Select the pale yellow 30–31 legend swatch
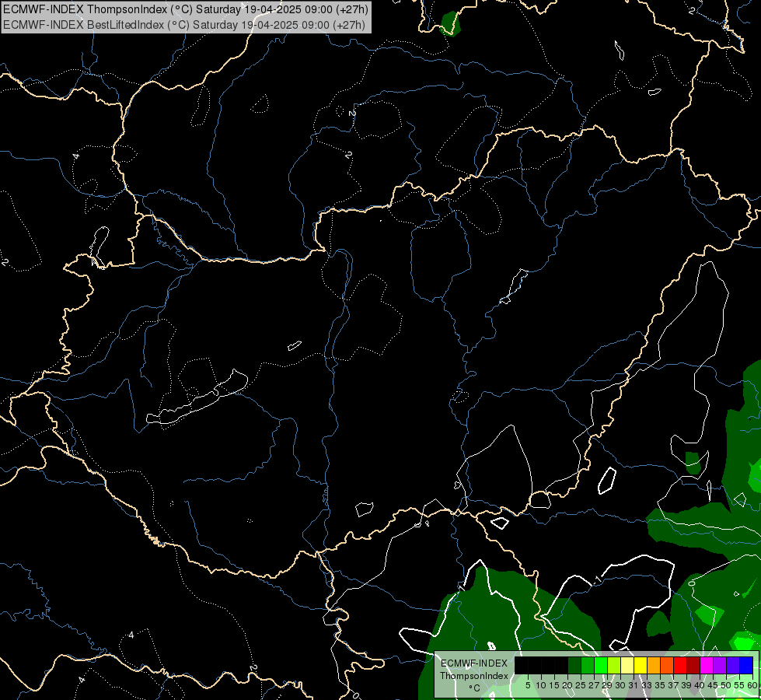This screenshot has height=700, width=761. [x=627, y=666]
